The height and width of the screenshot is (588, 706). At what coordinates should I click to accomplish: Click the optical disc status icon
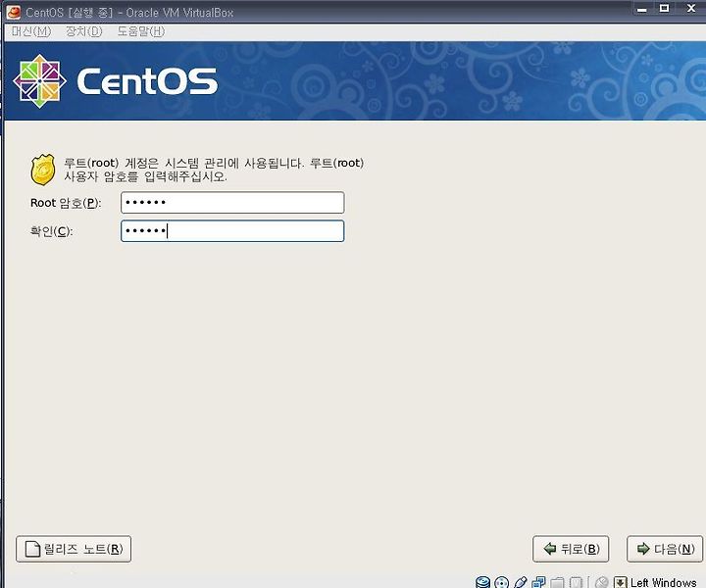[501, 582]
